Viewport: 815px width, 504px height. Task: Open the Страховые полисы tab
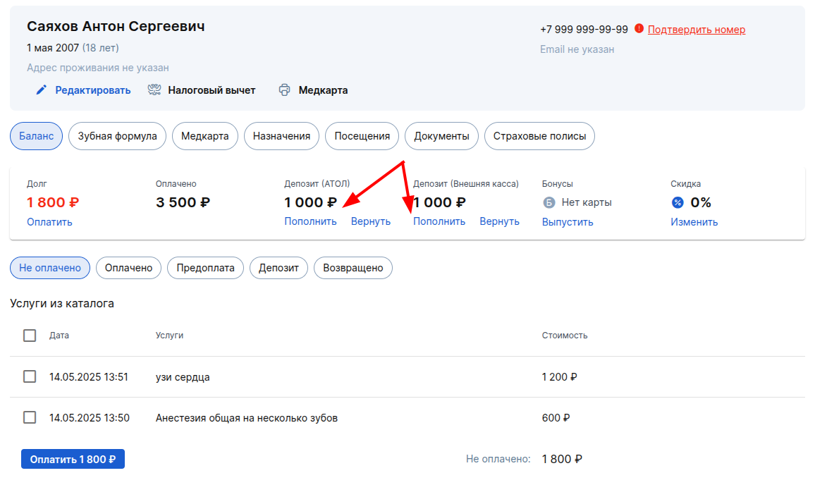pos(539,136)
